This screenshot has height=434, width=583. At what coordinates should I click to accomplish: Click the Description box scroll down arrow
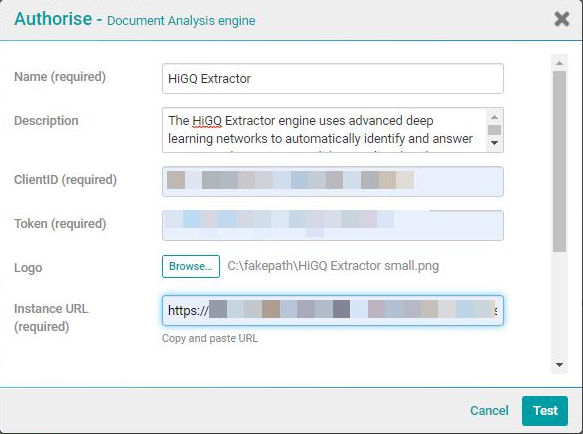coord(495,143)
